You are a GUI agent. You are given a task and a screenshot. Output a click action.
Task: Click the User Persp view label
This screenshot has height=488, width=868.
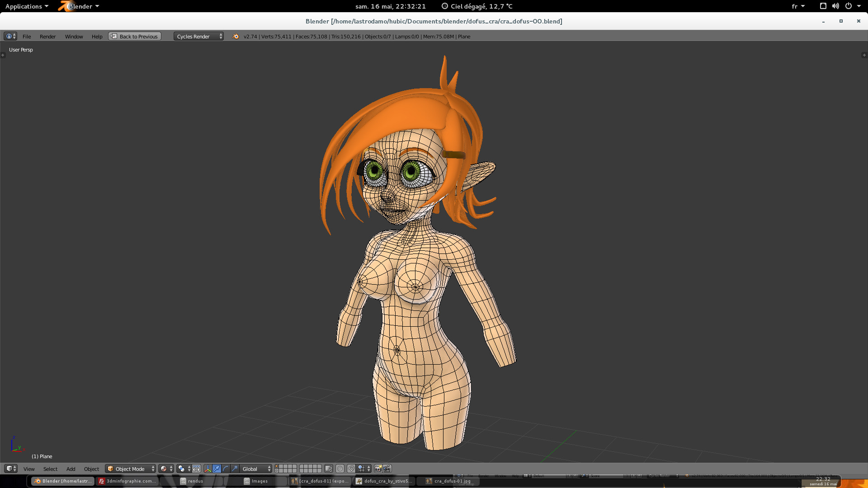tap(21, 50)
